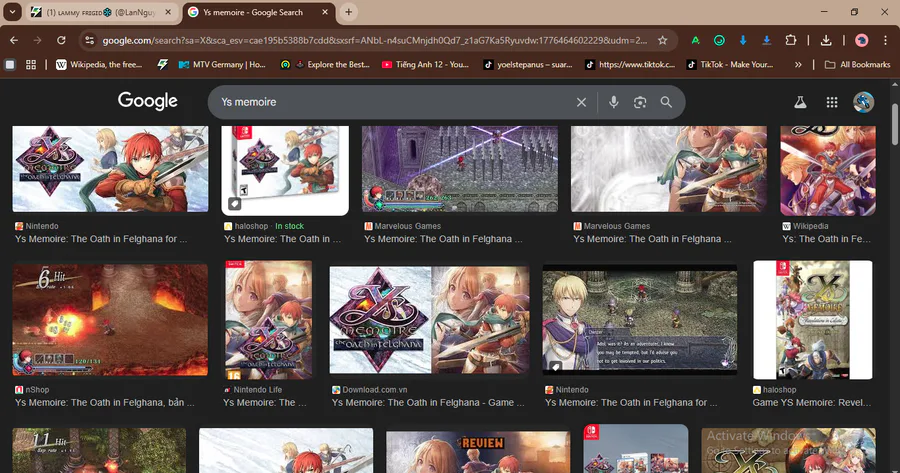Viewport: 900px width, 473px height.
Task: Go to Google home via logo
Action: 148,101
